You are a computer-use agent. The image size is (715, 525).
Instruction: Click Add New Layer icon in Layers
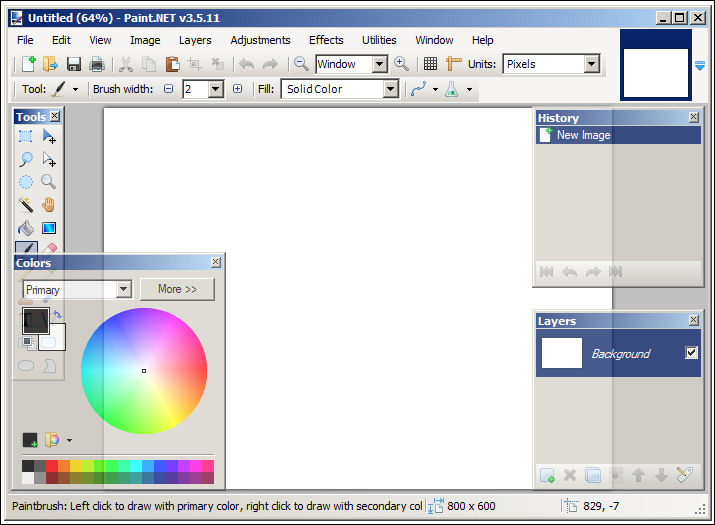pyautogui.click(x=547, y=475)
